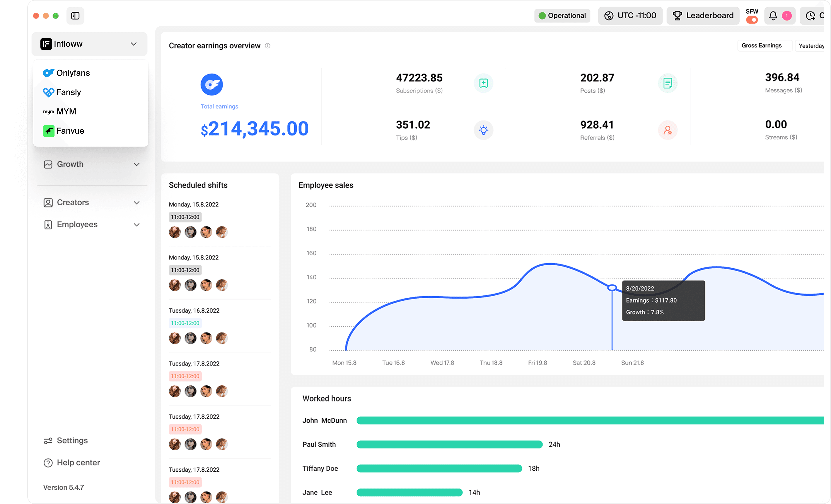The image size is (831, 504).
Task: Select Fanvue from the platform list
Action: (70, 131)
